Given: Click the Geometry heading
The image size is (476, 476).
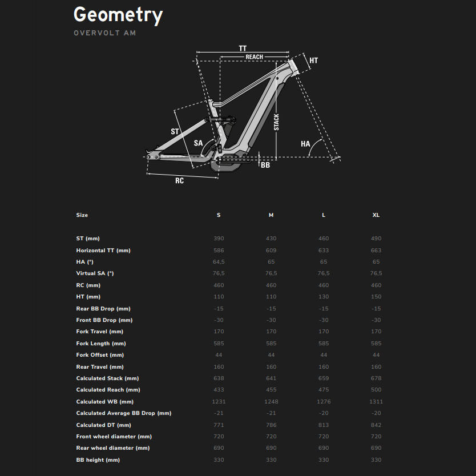Looking at the screenshot, I should coord(118,15).
